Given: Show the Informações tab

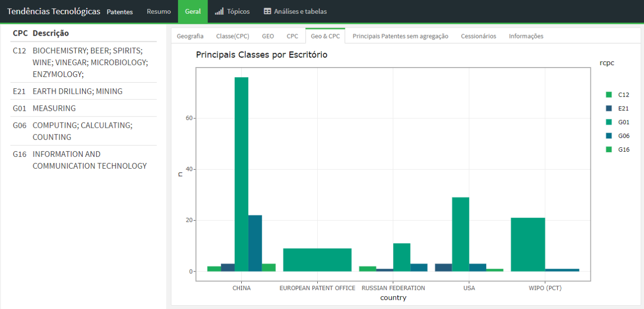Looking at the screenshot, I should [x=526, y=36].
